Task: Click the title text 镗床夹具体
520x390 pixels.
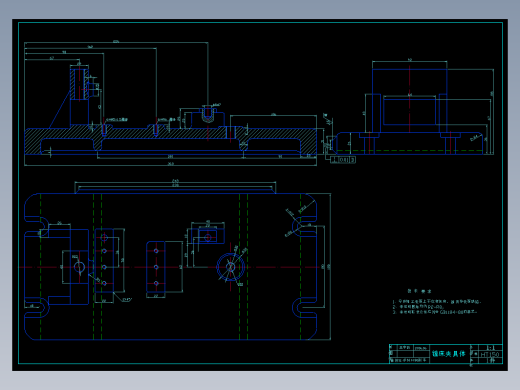Action: (x=448, y=354)
